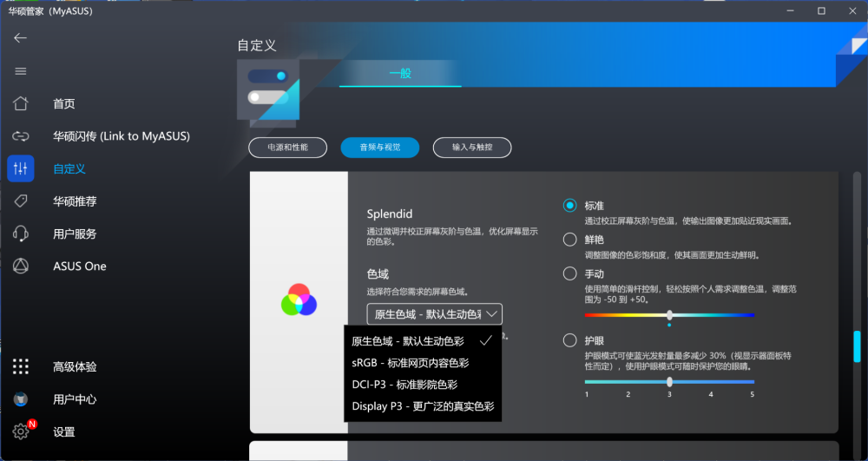Click the 自定义 page title

(257, 45)
